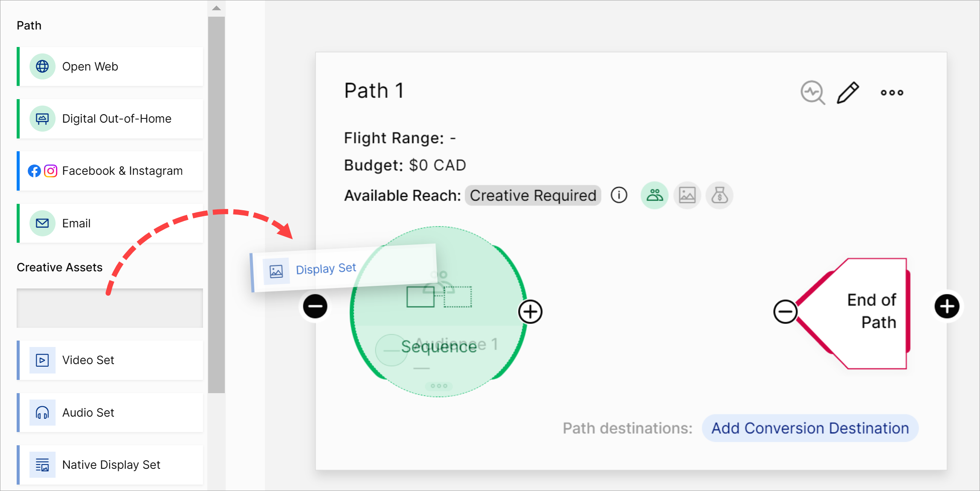The image size is (980, 491).
Task: Click the Available Reach info icon
Action: 619,195
